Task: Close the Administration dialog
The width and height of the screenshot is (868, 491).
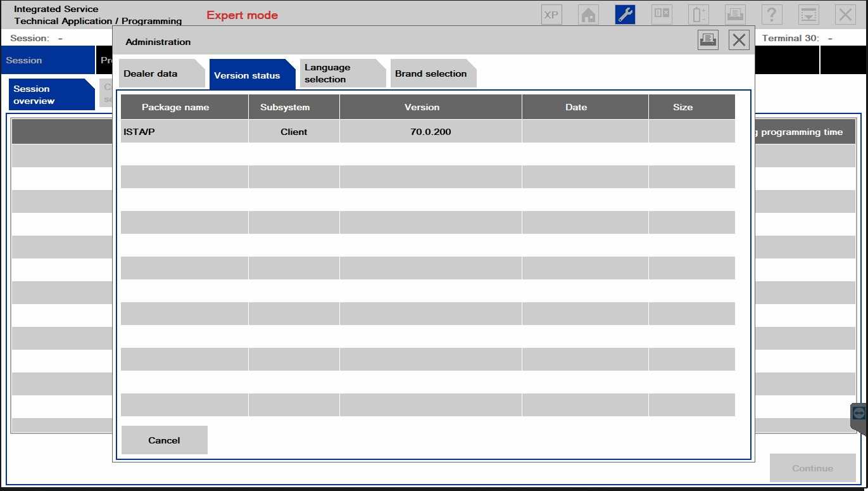Action: pos(738,41)
